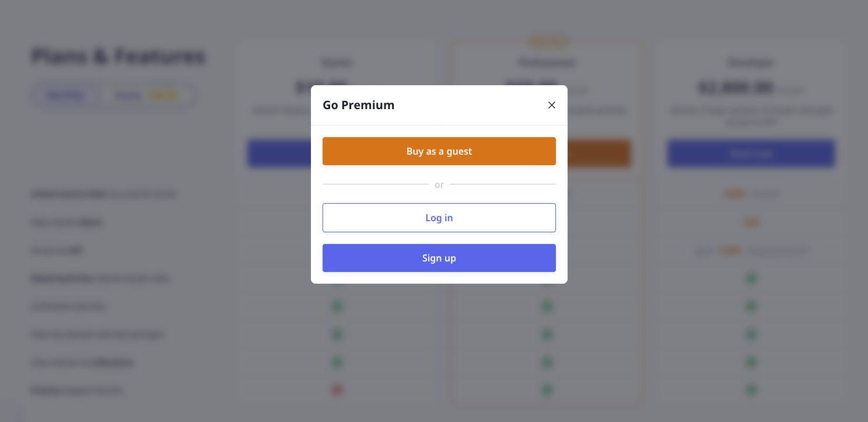Click the orange badge in Developer's second feature row

pyautogui.click(x=751, y=222)
